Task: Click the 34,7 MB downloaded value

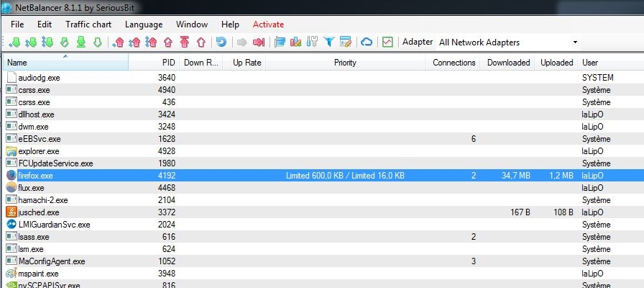Action: pos(515,176)
